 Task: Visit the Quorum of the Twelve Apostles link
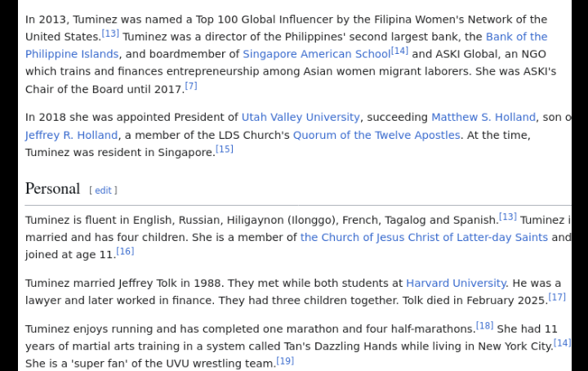(x=376, y=135)
